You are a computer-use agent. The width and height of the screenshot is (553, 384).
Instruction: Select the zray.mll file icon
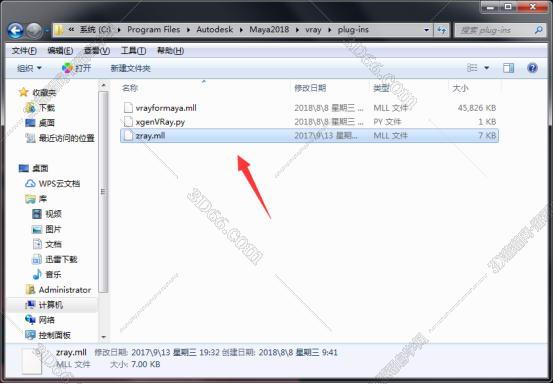point(128,135)
